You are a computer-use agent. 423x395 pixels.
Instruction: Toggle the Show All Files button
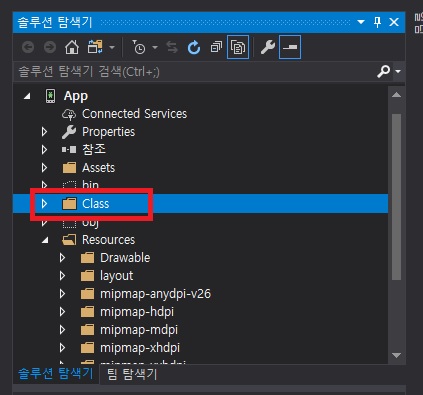click(x=238, y=47)
